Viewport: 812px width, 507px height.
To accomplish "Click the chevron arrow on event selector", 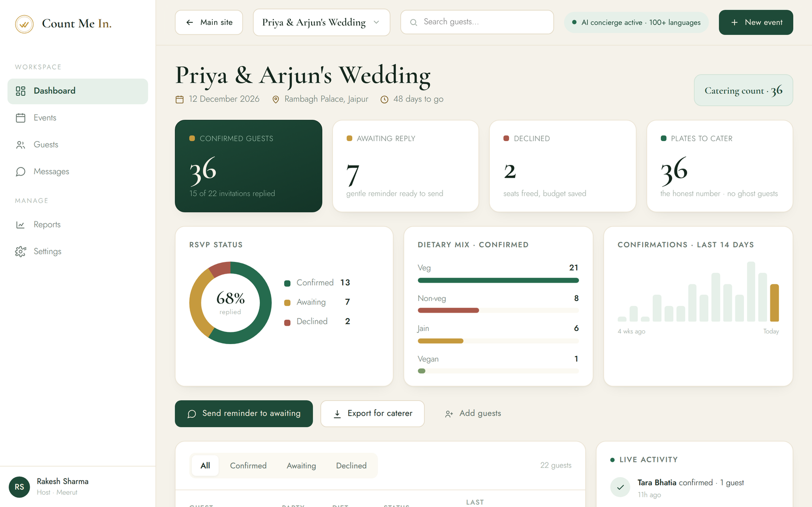I will click(376, 22).
